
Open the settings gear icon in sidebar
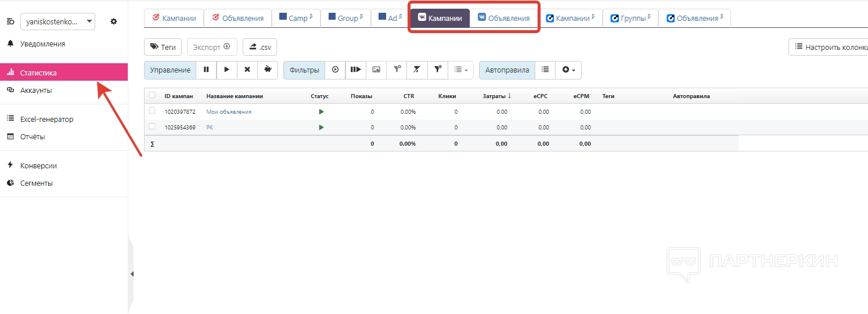point(114,21)
